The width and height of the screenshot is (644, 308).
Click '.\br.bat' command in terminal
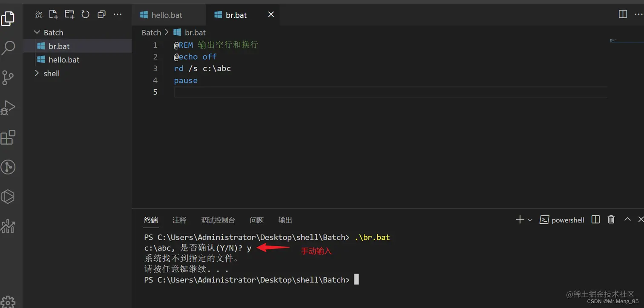[372, 237]
